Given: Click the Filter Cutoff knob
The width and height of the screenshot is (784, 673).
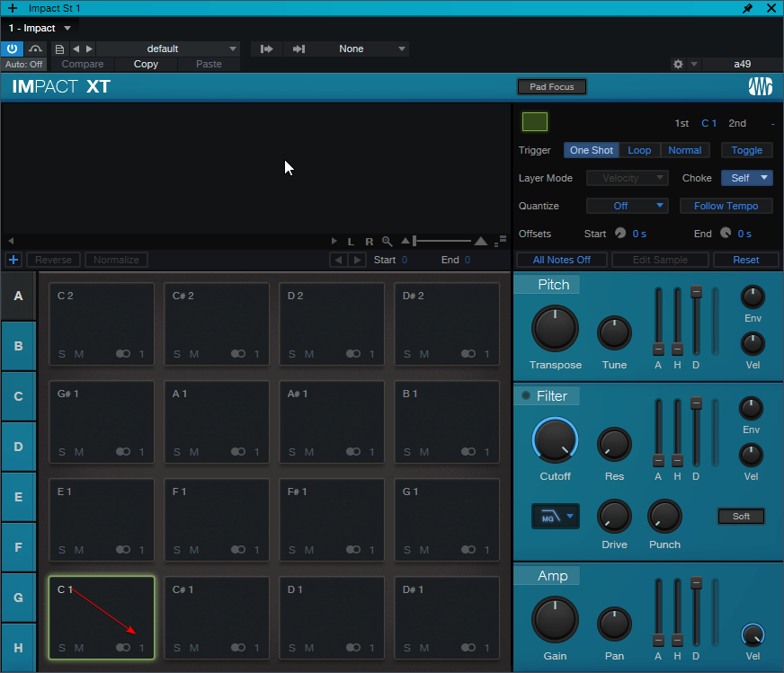Looking at the screenshot, I should 555,440.
